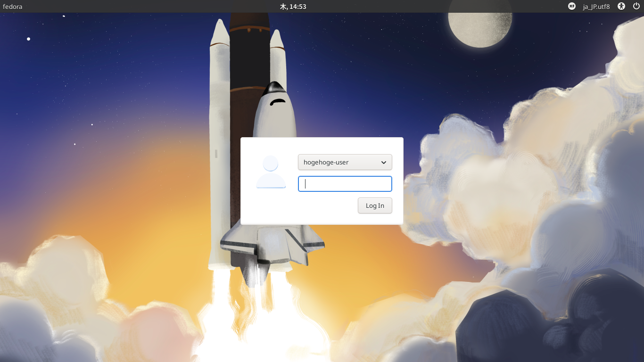Open the accessibility menu icon

coord(621,6)
